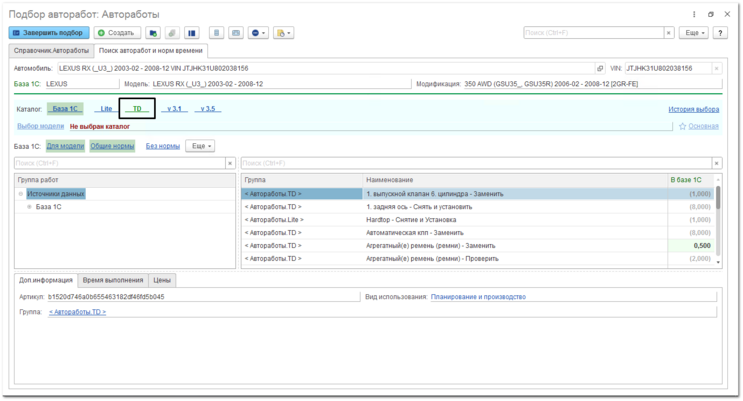Viewport: 743px width, 401px height.
Task: Open the < Авторaboты.TD > group link
Action: 77,312
